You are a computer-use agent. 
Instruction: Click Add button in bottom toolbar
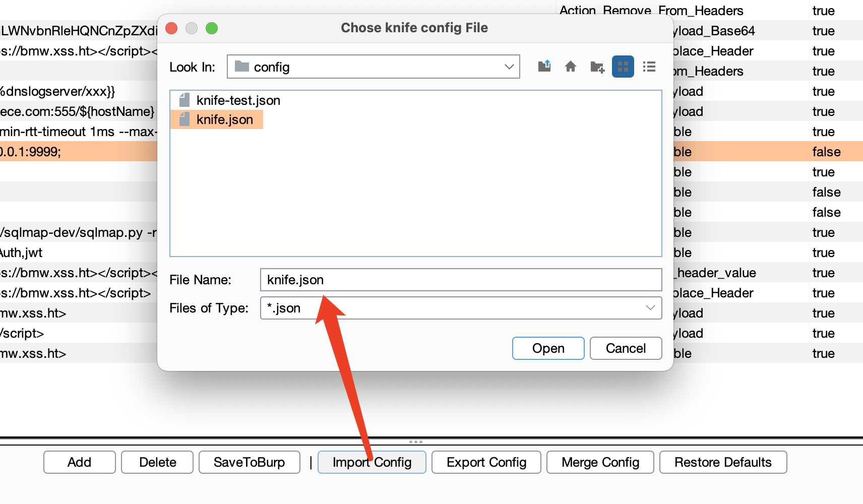[x=80, y=462]
